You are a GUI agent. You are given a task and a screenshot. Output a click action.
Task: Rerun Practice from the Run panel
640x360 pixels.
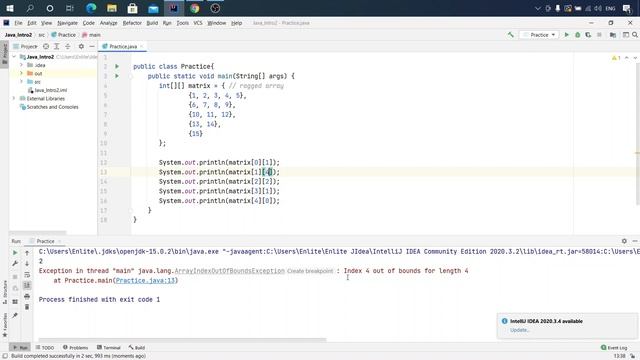[x=15, y=253]
